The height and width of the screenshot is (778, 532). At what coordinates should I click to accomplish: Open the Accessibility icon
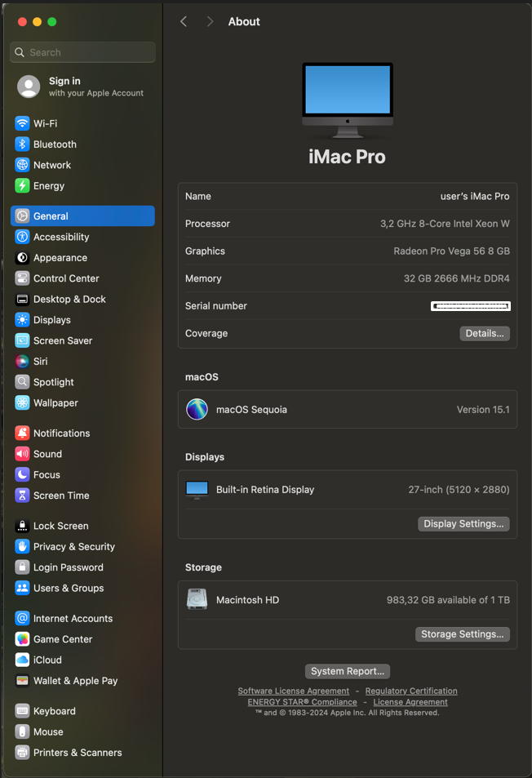point(22,237)
